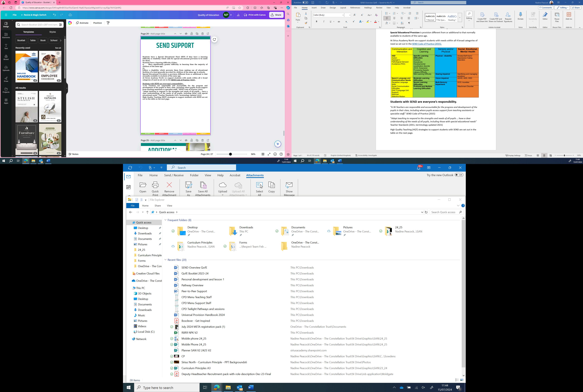Click the SEND Code of Practice (2015) link
This screenshot has height=392, width=583.
[427, 44]
